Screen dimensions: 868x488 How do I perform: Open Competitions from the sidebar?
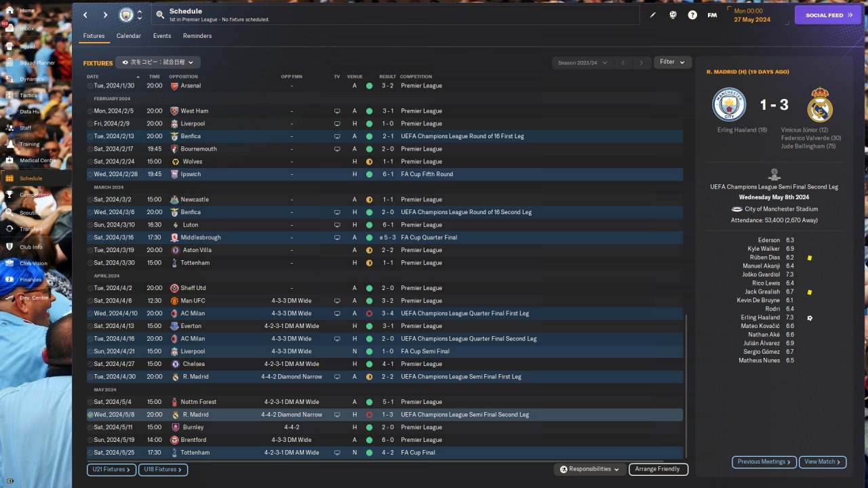(35, 195)
